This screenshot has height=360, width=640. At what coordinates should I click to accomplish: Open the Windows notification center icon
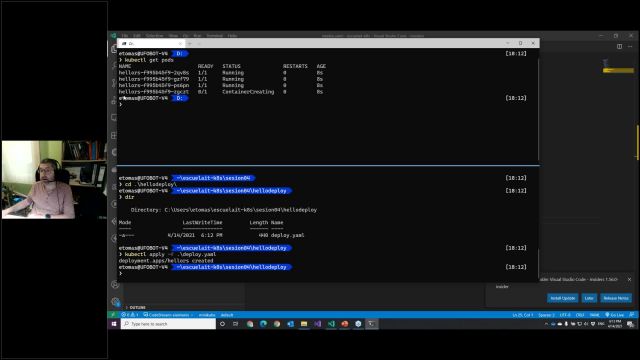coord(630,324)
